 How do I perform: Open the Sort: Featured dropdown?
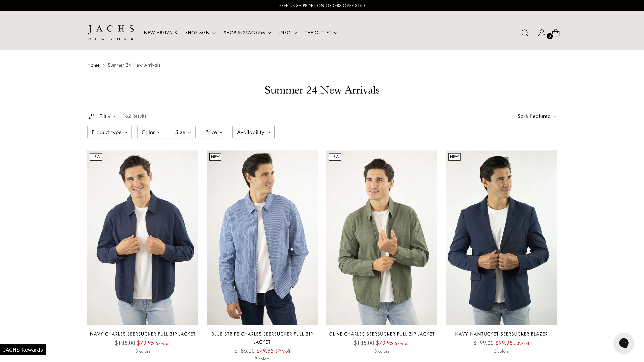(x=537, y=116)
